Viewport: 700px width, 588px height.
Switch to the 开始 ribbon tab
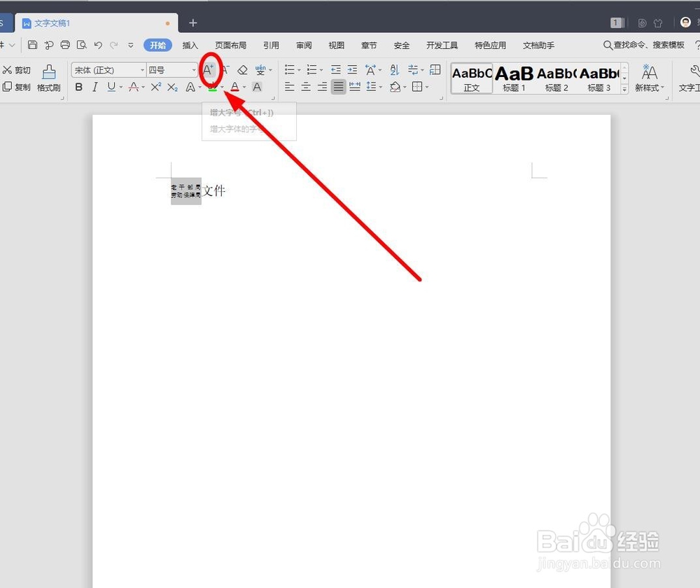coord(157,45)
